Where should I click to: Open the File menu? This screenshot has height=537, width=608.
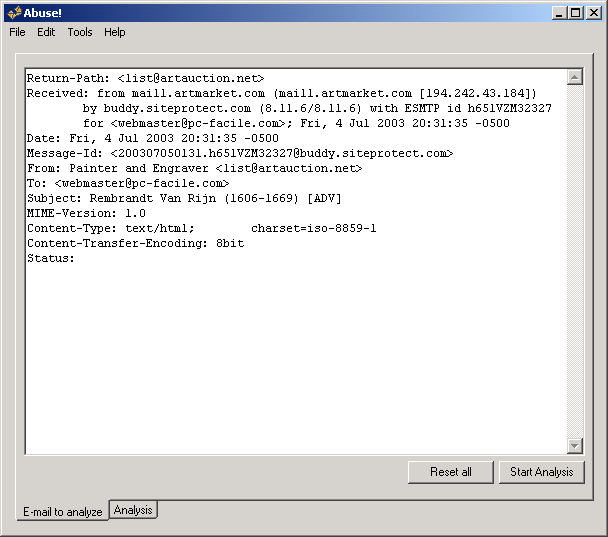click(18, 32)
